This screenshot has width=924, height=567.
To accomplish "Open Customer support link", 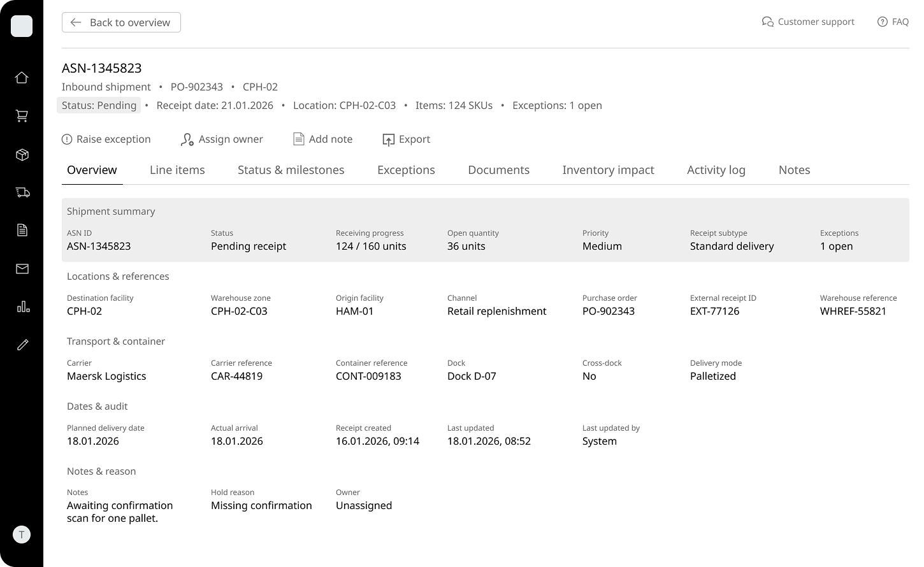I will 808,22.
